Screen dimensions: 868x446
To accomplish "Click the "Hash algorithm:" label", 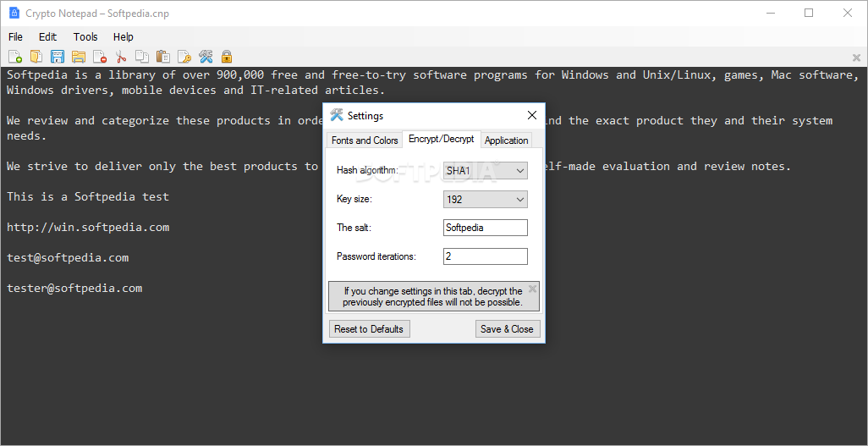I will (x=367, y=170).
